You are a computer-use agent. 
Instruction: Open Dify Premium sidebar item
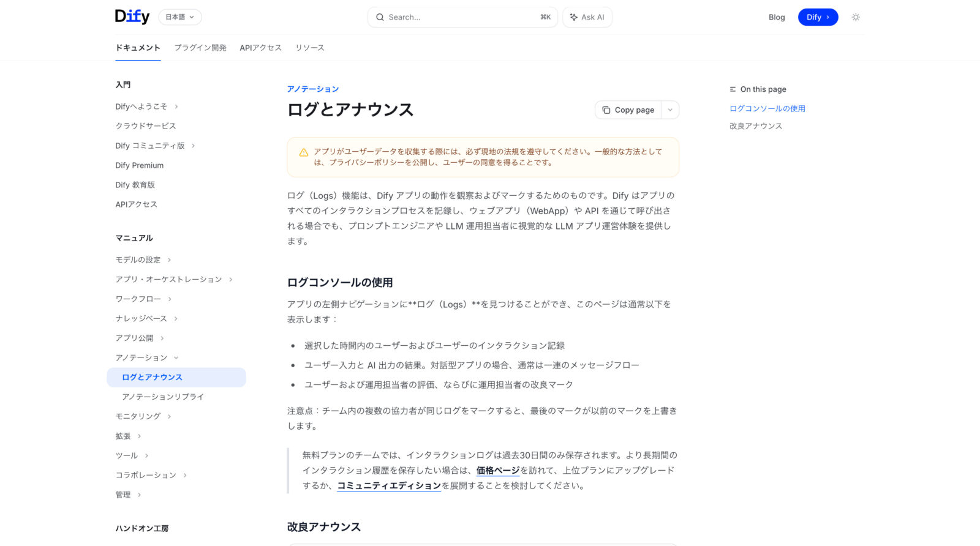pos(140,165)
